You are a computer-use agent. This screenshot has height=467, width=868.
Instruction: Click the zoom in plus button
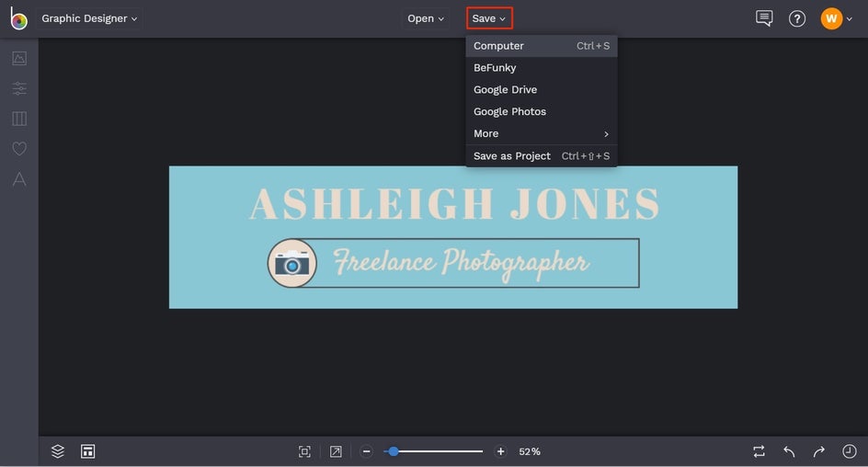pos(500,451)
